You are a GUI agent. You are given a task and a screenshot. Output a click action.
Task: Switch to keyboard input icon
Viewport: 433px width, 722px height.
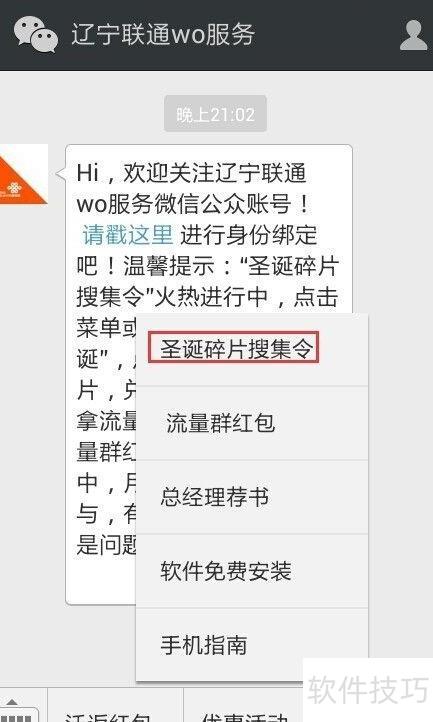(17, 717)
